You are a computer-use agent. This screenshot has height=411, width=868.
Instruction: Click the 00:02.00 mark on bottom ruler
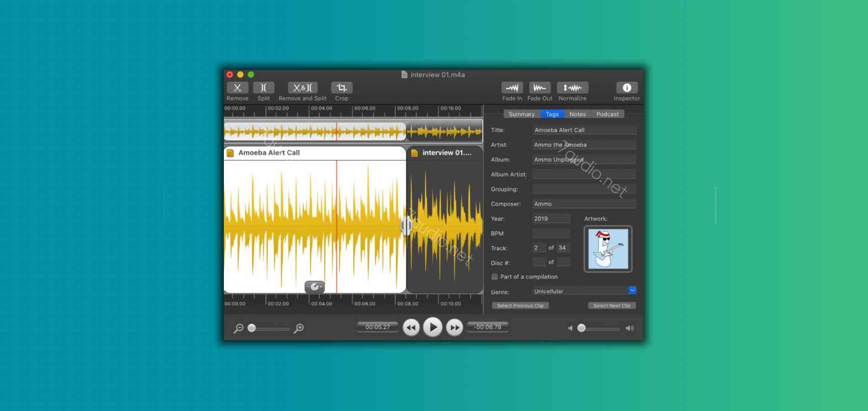coord(278,304)
